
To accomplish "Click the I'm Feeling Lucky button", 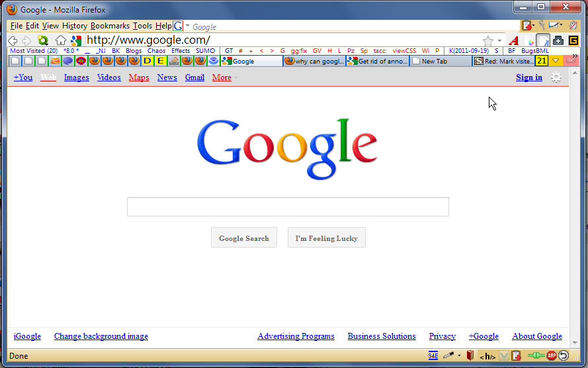I will point(326,238).
